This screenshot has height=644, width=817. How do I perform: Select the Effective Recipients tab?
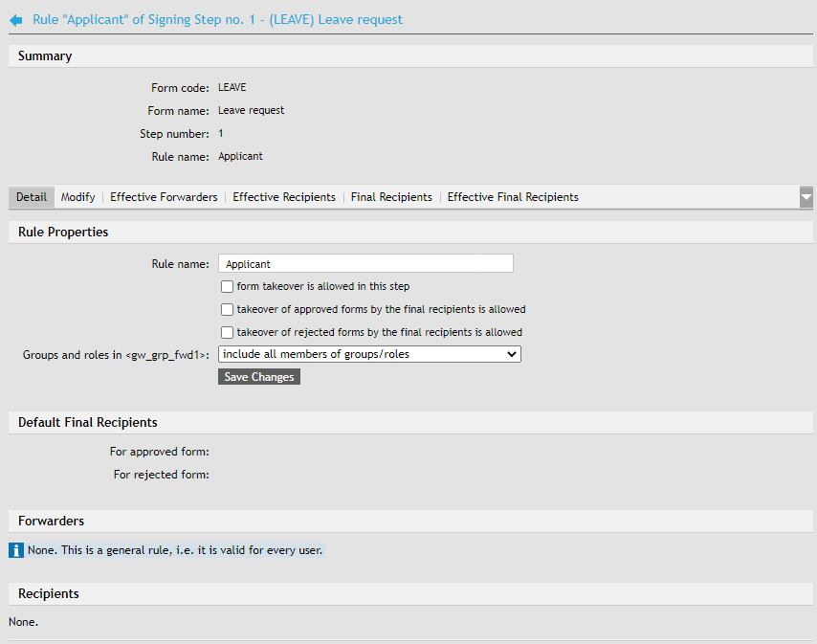[284, 197]
